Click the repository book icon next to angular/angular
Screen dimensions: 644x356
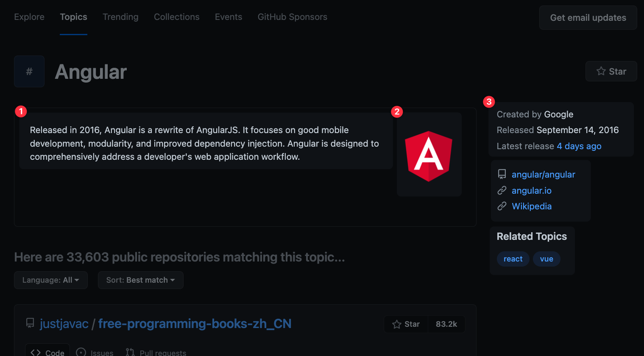coord(502,174)
